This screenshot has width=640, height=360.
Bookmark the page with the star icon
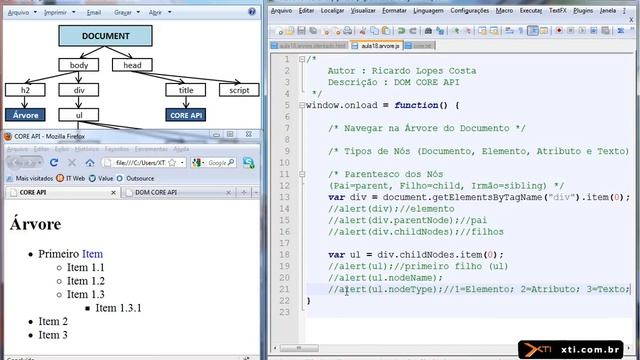172,162
